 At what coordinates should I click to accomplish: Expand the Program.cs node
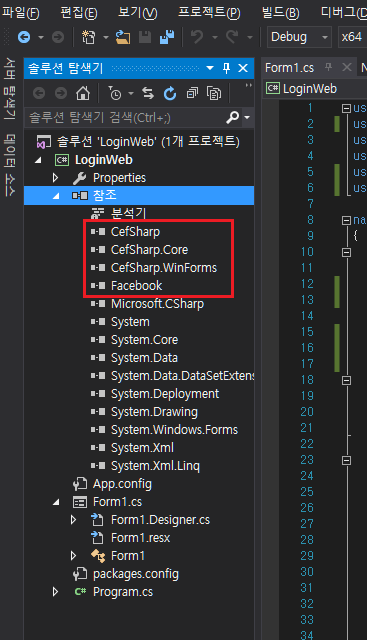point(56,591)
